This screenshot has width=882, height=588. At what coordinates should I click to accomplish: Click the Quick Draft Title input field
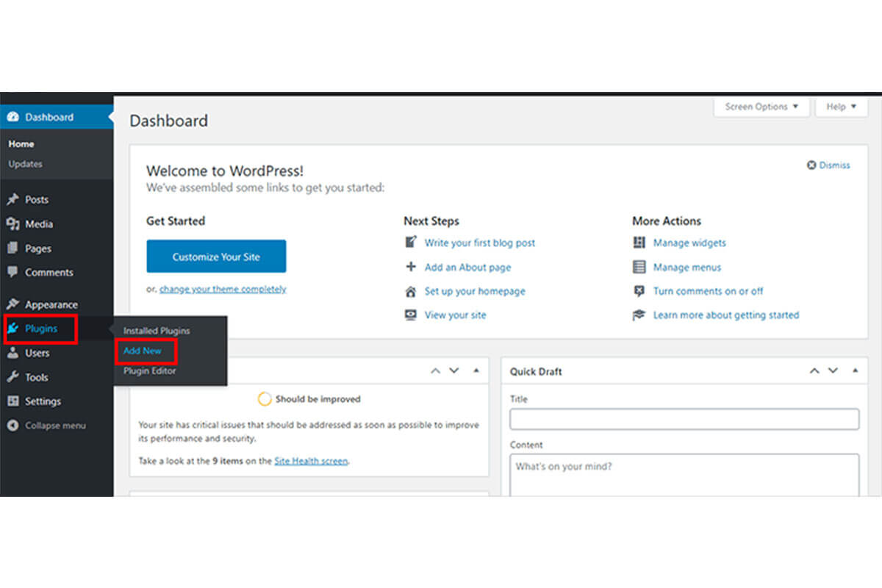point(684,419)
